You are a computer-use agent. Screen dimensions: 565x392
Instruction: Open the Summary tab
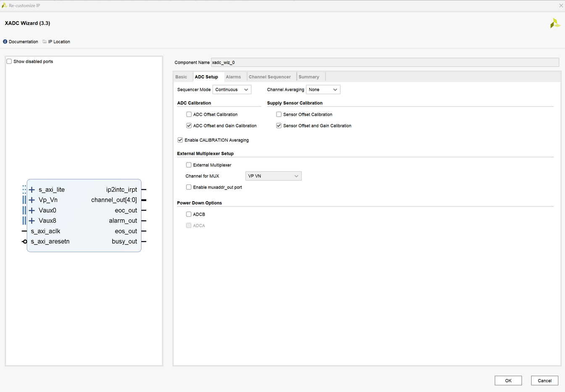pyautogui.click(x=309, y=77)
